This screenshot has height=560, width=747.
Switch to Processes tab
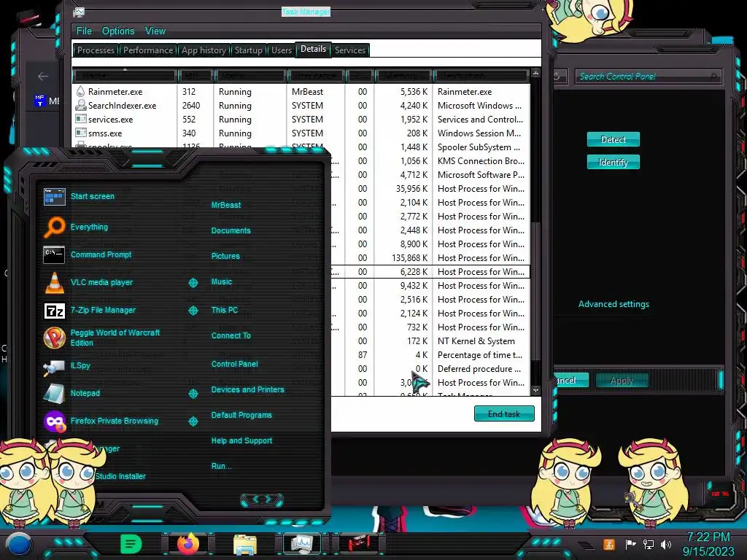(x=96, y=50)
